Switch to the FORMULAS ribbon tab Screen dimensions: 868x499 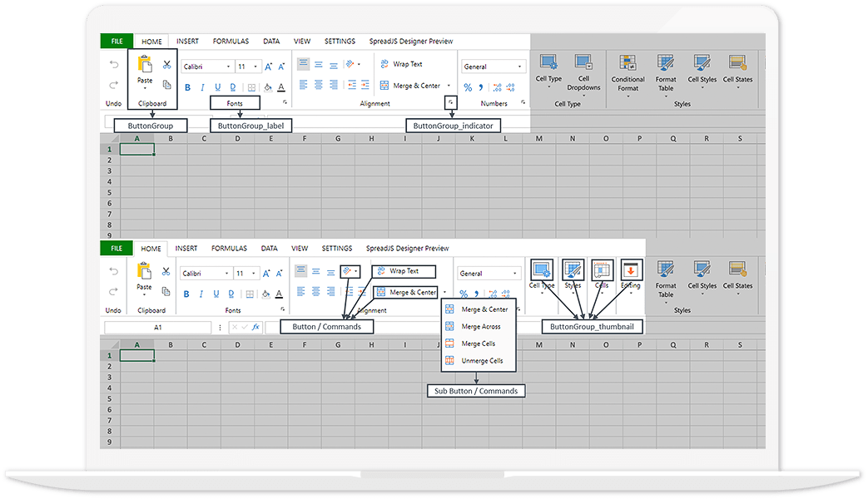(231, 40)
